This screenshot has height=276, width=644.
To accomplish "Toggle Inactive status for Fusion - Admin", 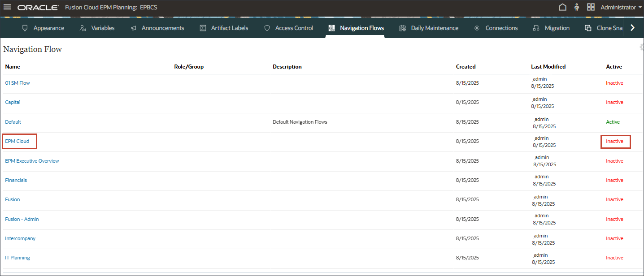I will [x=614, y=219].
